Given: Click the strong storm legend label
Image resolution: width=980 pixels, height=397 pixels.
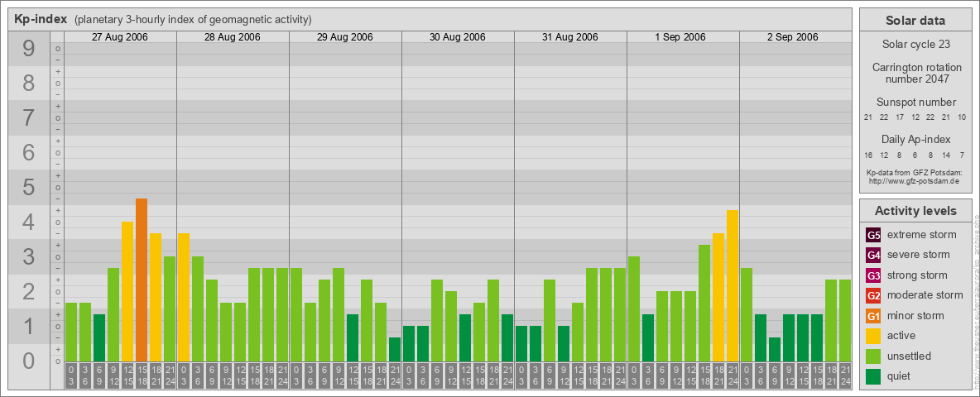Looking at the screenshot, I should pyautogui.click(x=917, y=275).
